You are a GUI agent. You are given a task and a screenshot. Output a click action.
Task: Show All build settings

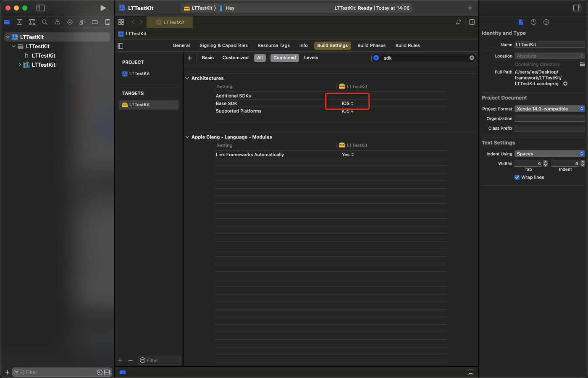coord(260,58)
